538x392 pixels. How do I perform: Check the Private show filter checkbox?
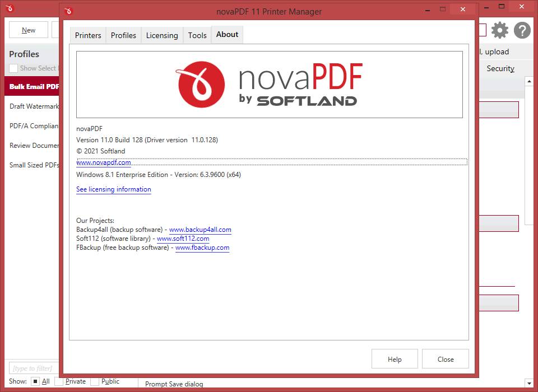59,381
